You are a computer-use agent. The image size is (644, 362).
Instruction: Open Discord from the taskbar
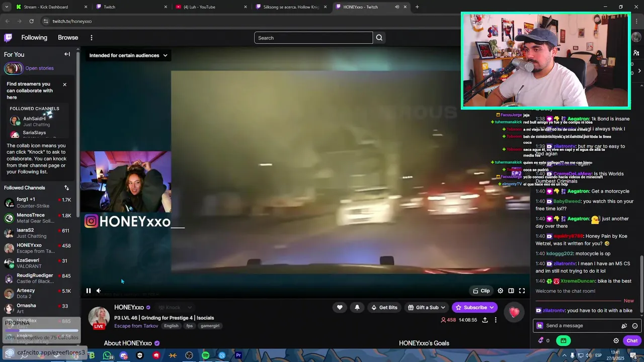(124, 355)
